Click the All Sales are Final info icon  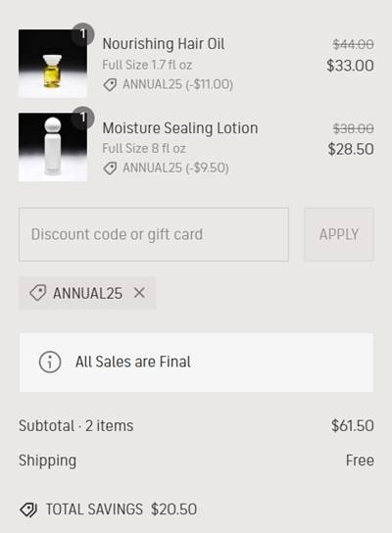coord(50,362)
